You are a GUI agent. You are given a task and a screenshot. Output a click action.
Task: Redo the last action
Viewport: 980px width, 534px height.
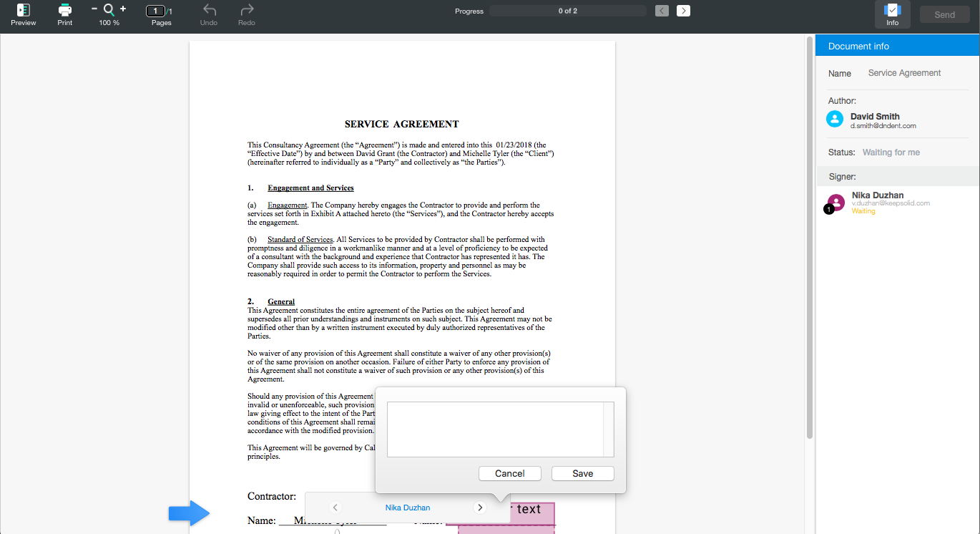[x=247, y=10]
